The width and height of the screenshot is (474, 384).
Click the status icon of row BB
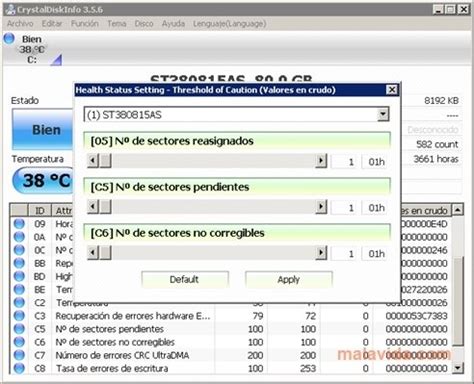pos(19,263)
